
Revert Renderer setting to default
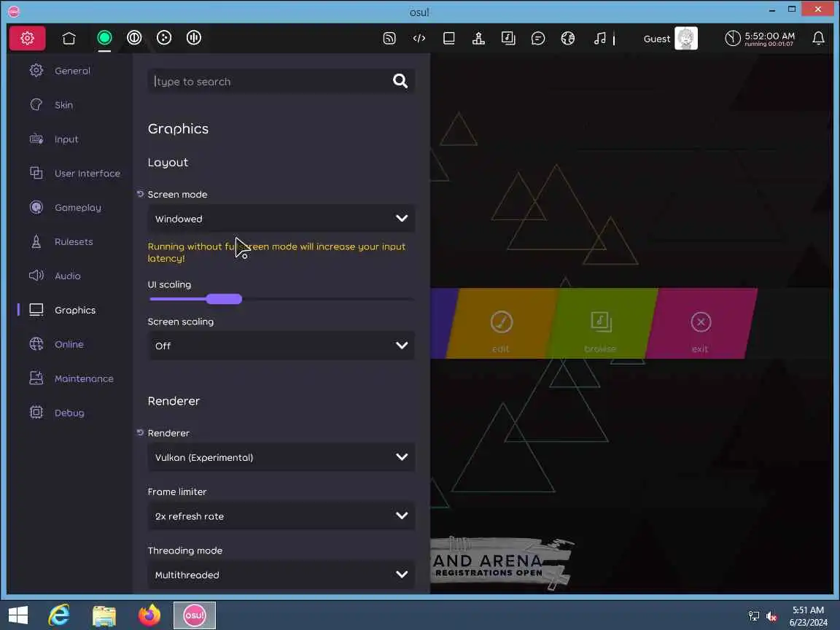coord(140,432)
